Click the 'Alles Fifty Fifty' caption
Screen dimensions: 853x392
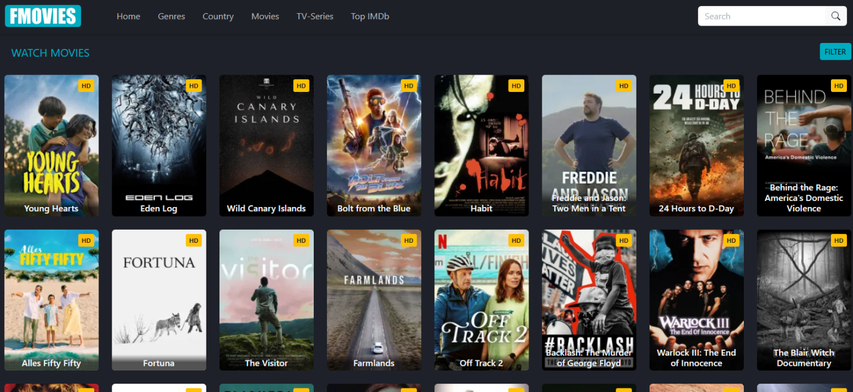[51, 363]
